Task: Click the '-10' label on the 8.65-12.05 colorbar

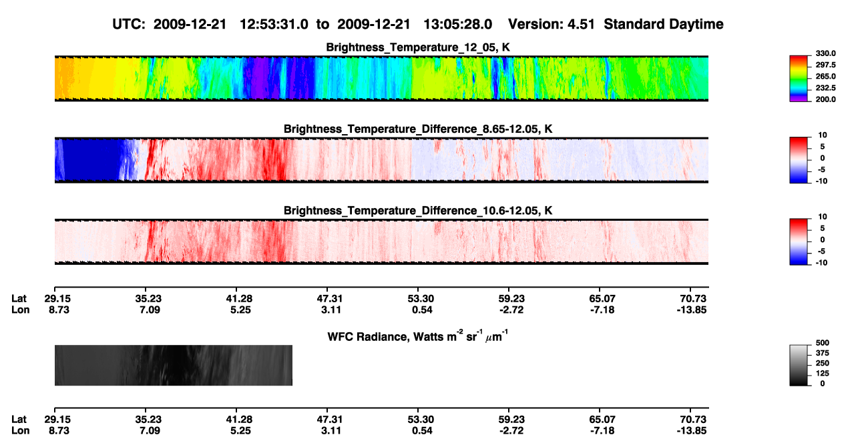Action: tap(823, 181)
